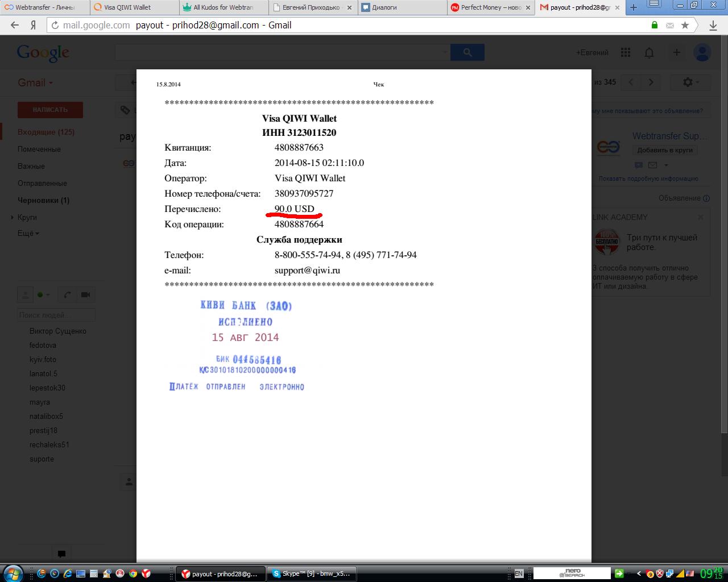This screenshot has height=582, width=728.
Task: Click the green secure lock icon
Action: (x=655, y=25)
